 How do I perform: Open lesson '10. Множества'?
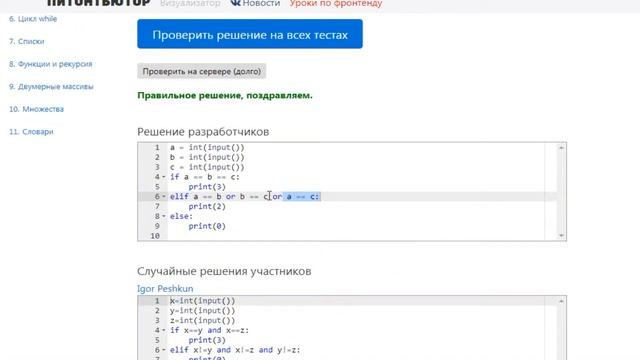[36, 109]
